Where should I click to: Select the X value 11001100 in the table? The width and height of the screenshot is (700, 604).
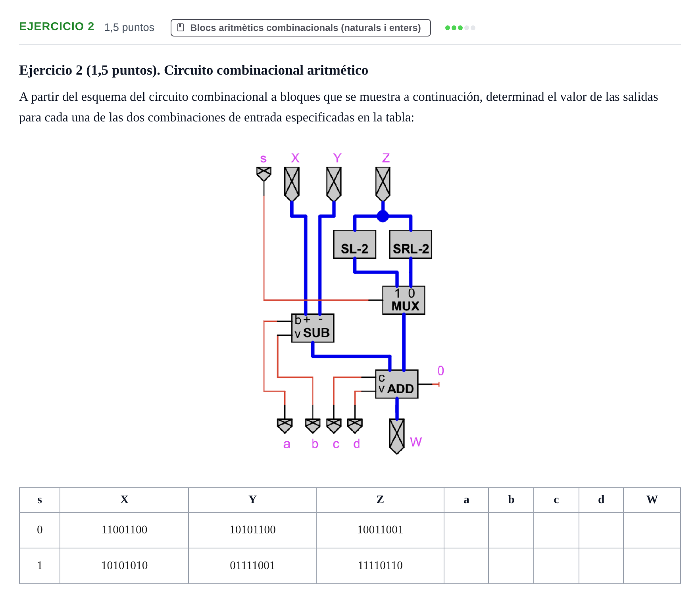pyautogui.click(x=124, y=530)
